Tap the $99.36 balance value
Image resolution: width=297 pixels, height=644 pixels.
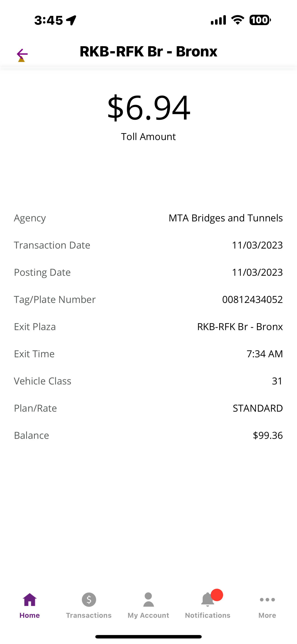[x=268, y=435]
